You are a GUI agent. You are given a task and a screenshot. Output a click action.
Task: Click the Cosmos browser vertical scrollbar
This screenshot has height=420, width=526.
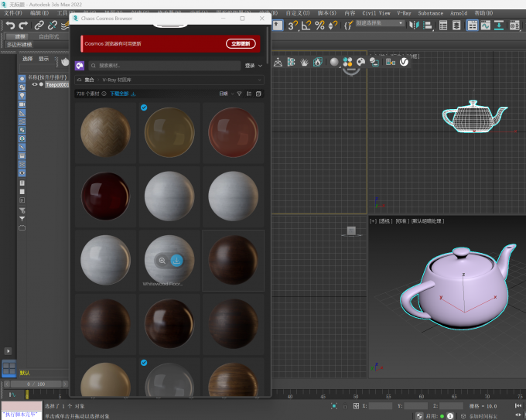[267, 46]
